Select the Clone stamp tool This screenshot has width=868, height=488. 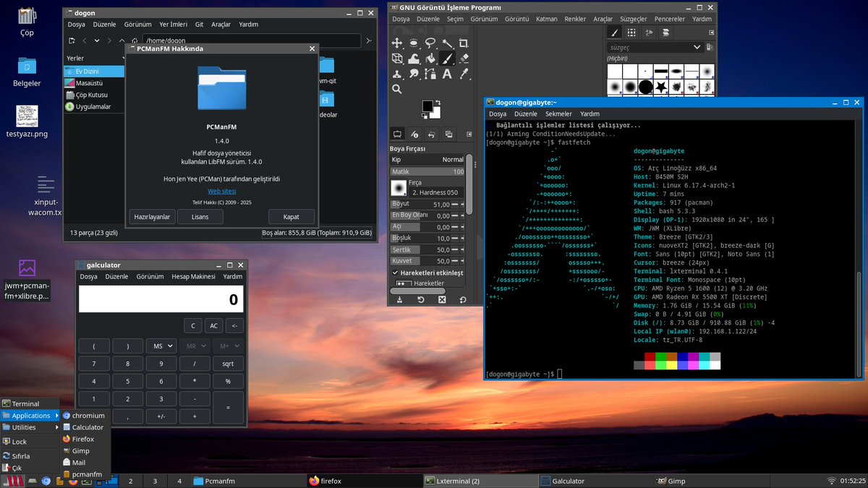397,74
